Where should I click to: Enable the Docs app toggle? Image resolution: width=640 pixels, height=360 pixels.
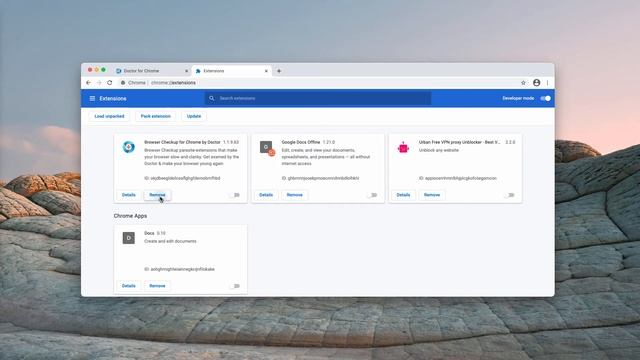click(x=234, y=286)
